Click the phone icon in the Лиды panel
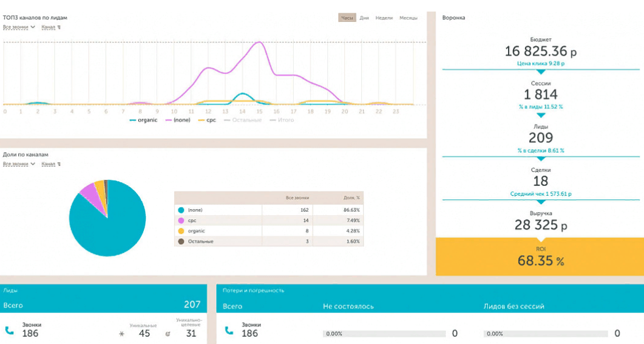Image resolution: width=644 pixels, height=344 pixels. [9, 331]
